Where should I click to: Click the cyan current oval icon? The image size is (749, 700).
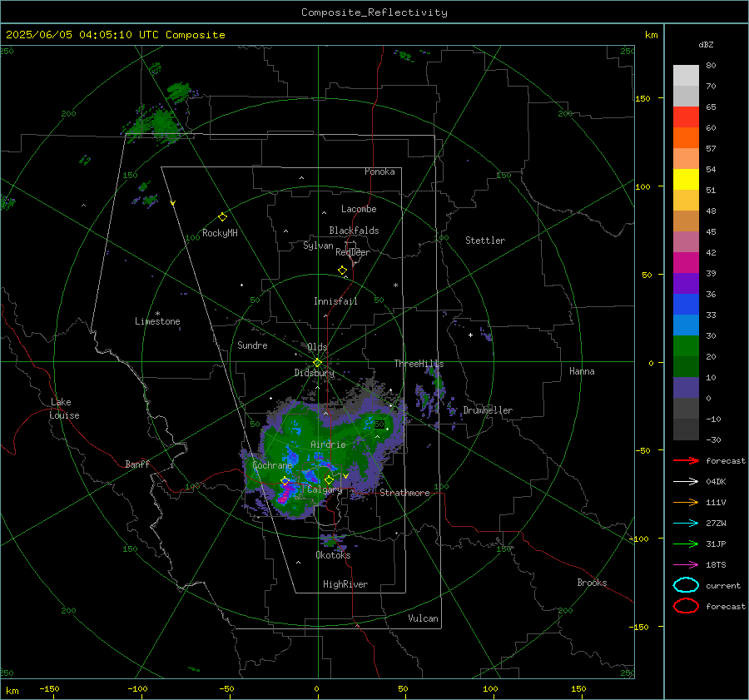coord(686,585)
